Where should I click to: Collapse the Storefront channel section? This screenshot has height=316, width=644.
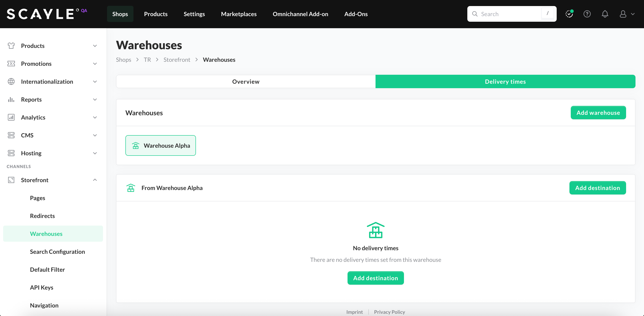click(x=95, y=180)
